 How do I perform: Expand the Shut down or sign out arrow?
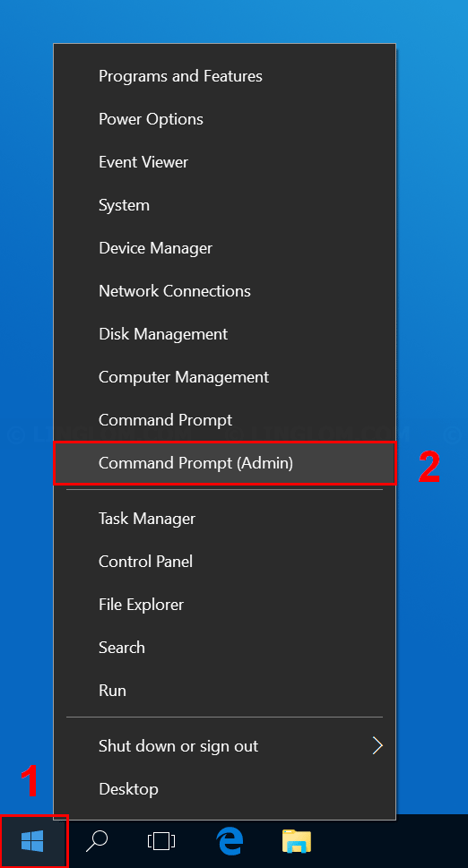[377, 745]
